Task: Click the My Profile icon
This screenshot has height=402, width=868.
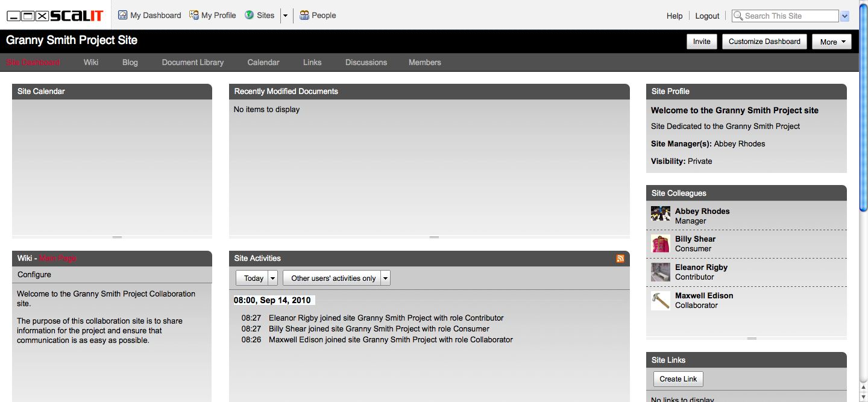Action: tap(194, 15)
